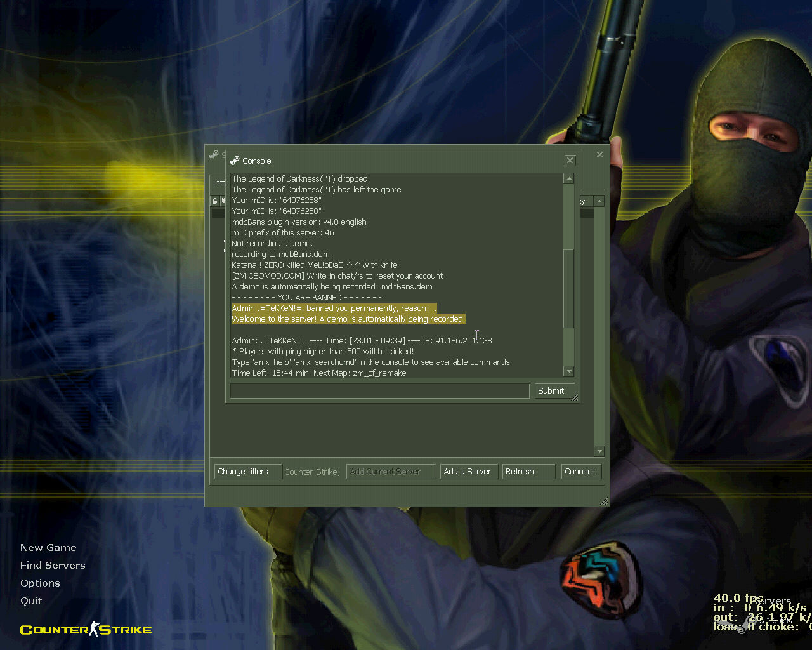812x650 pixels.
Task: Close the server browser window behind the console
Action: click(x=599, y=154)
